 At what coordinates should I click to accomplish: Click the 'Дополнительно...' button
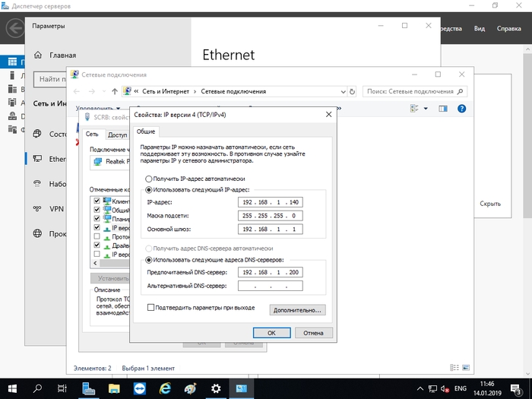[299, 310]
